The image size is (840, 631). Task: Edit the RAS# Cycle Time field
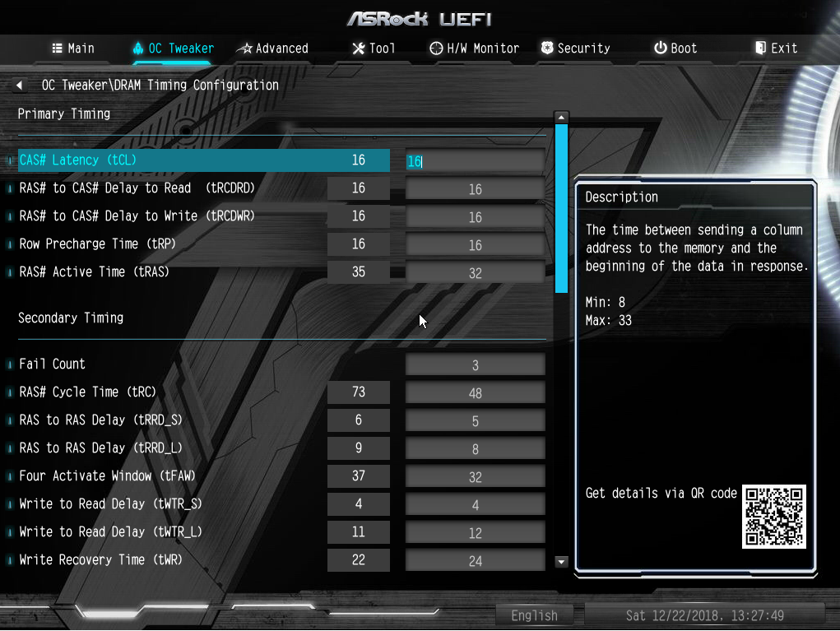click(x=476, y=392)
